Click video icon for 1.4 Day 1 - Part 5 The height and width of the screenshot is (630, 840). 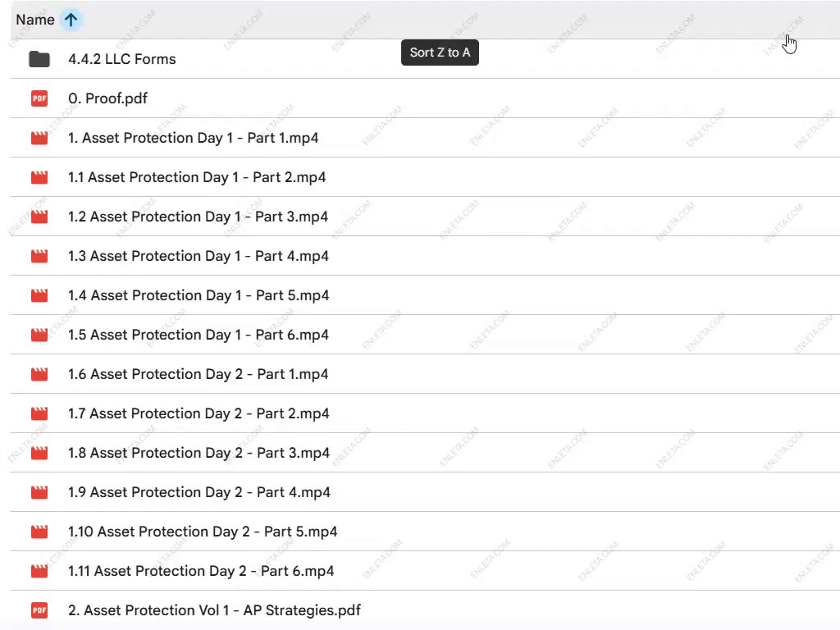39,295
